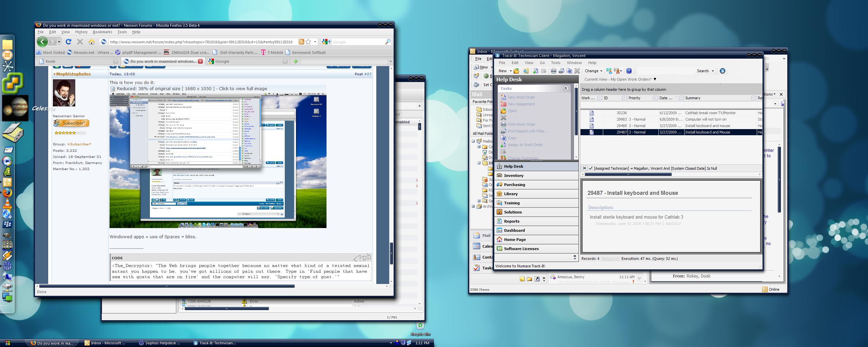Select work order 29983 row

point(671,119)
